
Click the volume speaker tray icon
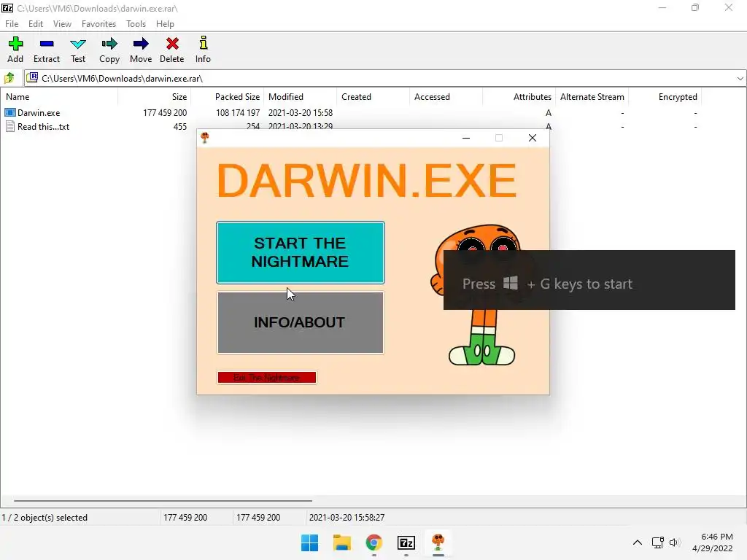pyautogui.click(x=675, y=542)
